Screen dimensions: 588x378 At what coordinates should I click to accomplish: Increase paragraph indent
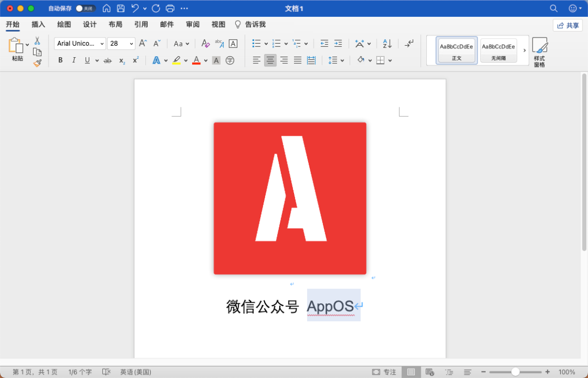[338, 44]
